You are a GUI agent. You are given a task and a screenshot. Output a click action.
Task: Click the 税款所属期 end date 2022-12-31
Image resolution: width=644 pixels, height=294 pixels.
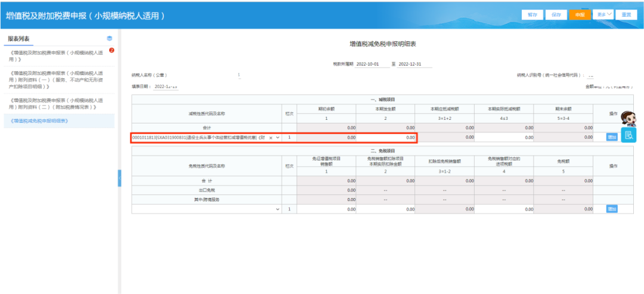point(414,64)
